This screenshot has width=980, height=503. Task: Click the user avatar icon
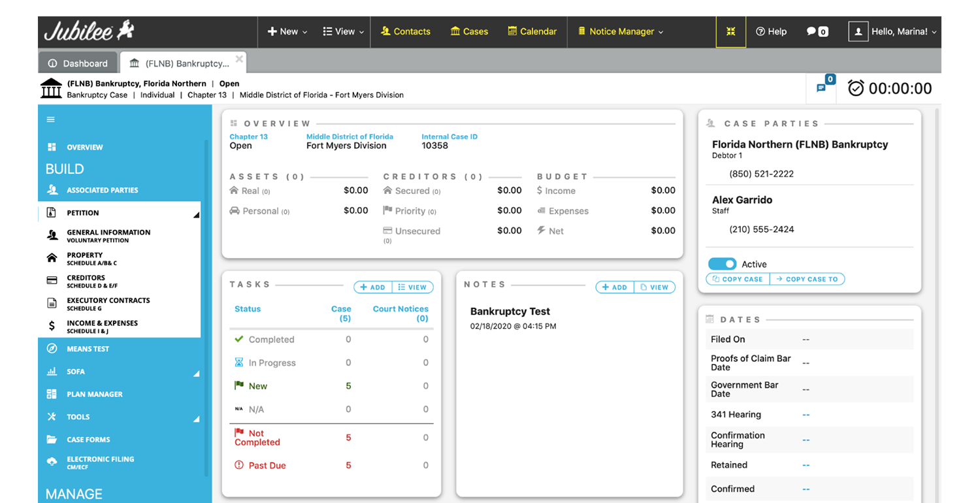pyautogui.click(x=858, y=31)
